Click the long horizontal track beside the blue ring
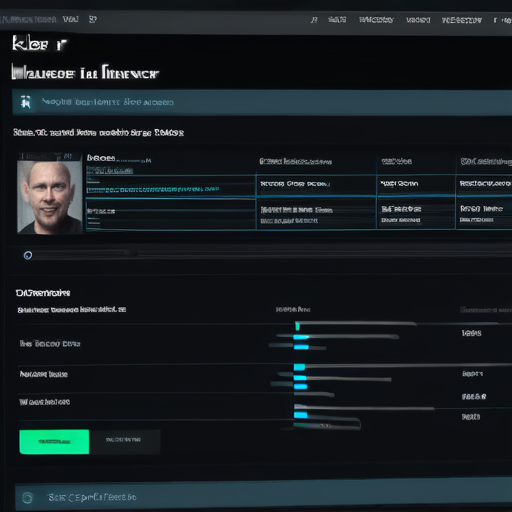The width and height of the screenshot is (512, 512). coord(272,255)
